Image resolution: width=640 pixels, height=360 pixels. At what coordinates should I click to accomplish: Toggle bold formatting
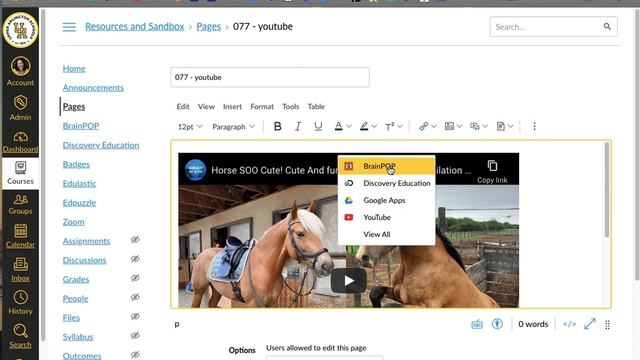tap(278, 127)
